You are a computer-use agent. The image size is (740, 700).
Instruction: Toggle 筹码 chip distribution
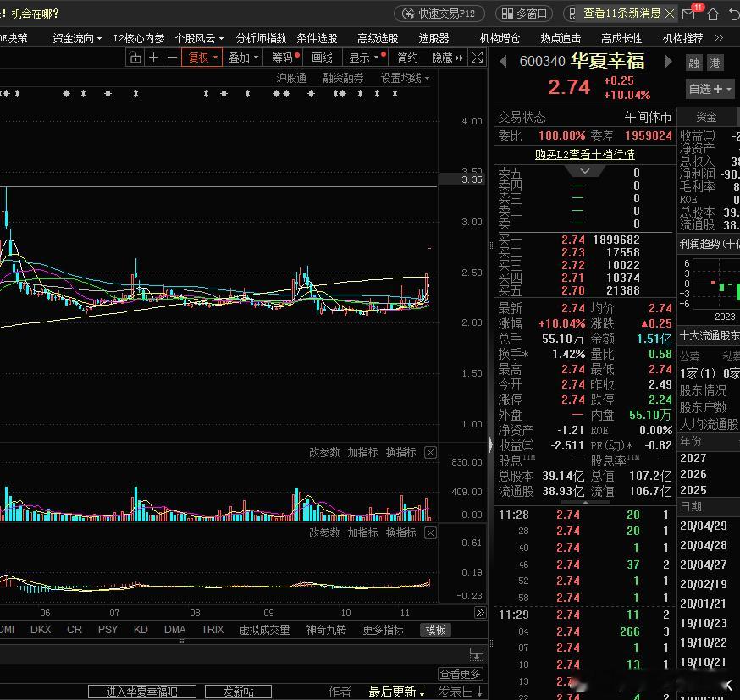(284, 58)
